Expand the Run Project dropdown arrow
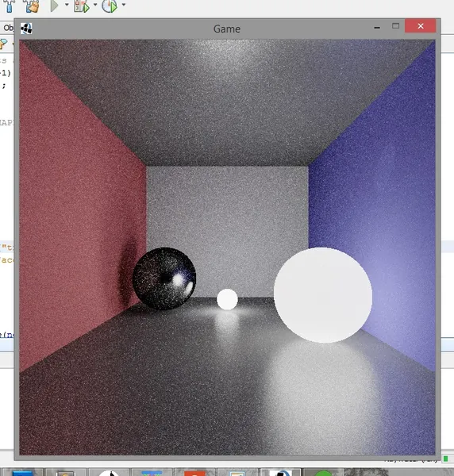Screen dimensions: 454x476 [x=67, y=5]
